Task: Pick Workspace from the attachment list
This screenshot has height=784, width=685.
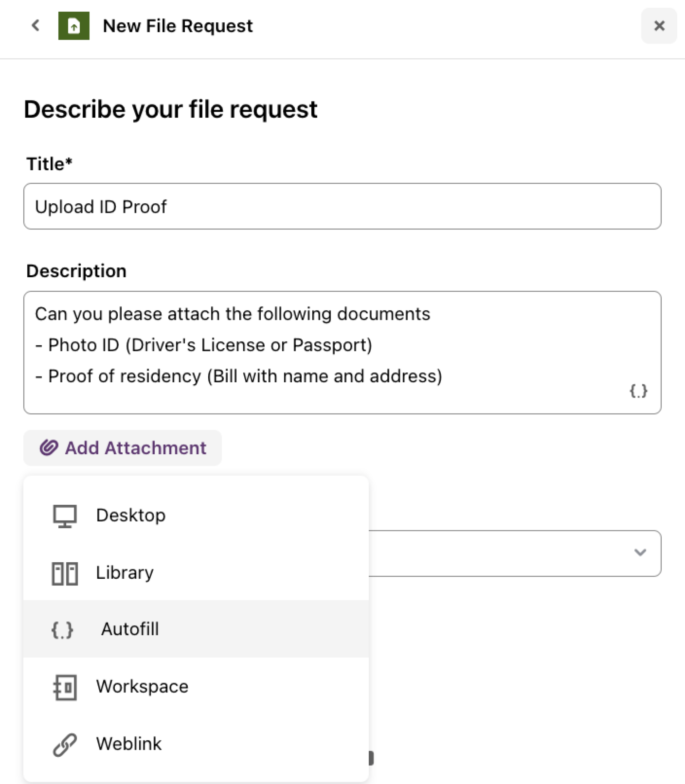Action: 196,686
